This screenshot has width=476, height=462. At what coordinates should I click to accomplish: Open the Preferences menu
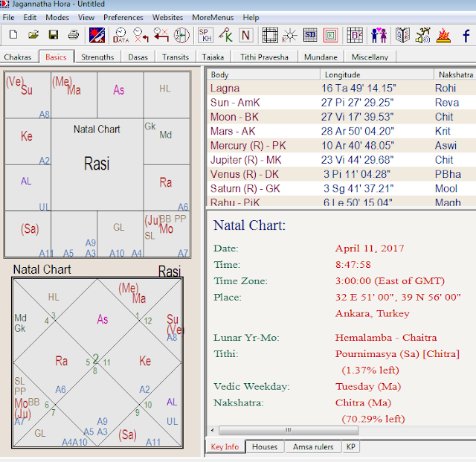click(123, 18)
